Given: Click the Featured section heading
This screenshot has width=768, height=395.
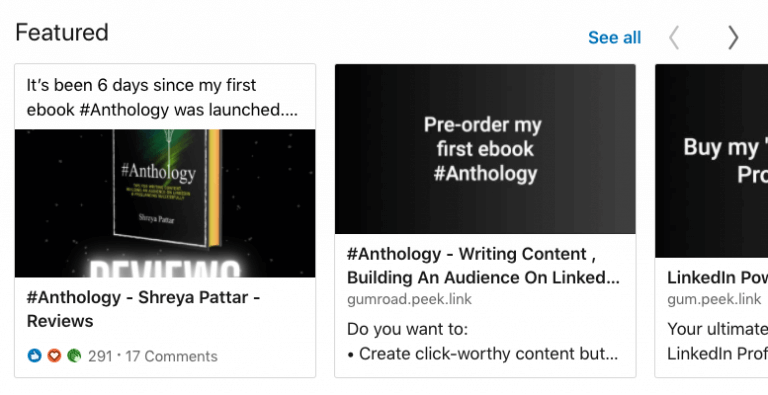Looking at the screenshot, I should [62, 33].
